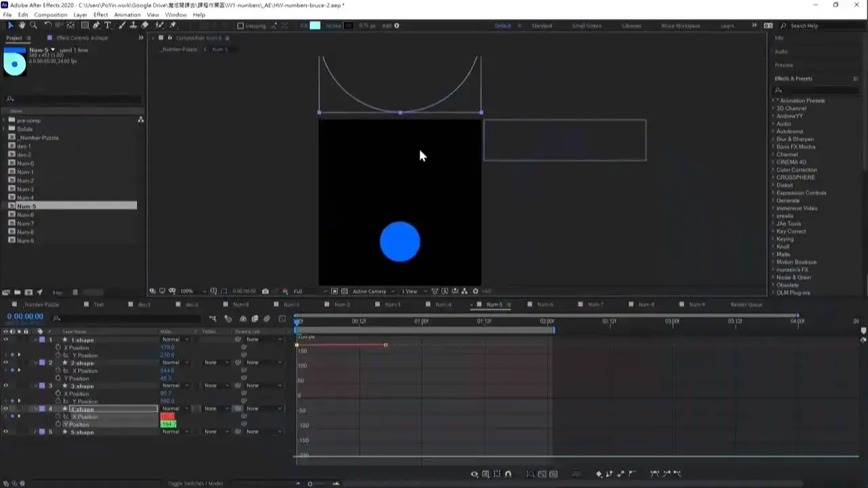Viewport: 868px width, 488px height.
Task: Open the Composition menu
Action: tap(51, 14)
